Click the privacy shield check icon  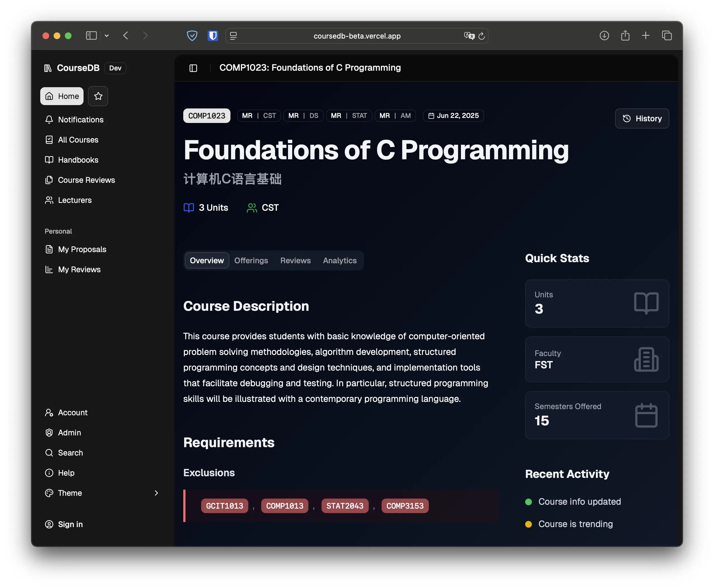(192, 35)
